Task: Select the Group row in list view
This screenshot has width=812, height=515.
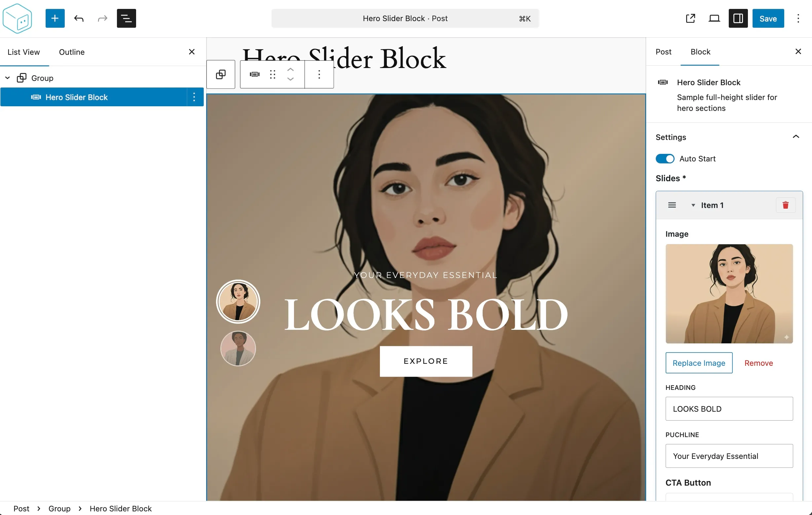Action: (102, 78)
